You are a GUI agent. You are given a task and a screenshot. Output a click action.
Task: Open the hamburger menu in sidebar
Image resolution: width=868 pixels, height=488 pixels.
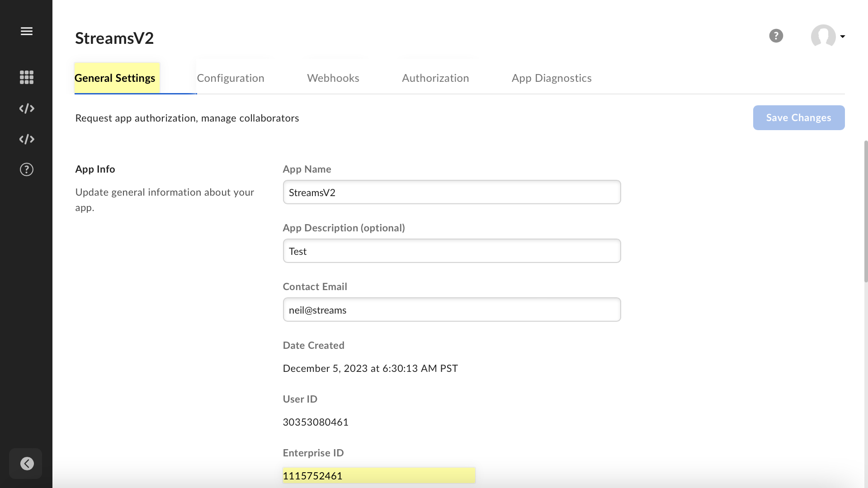click(x=27, y=31)
